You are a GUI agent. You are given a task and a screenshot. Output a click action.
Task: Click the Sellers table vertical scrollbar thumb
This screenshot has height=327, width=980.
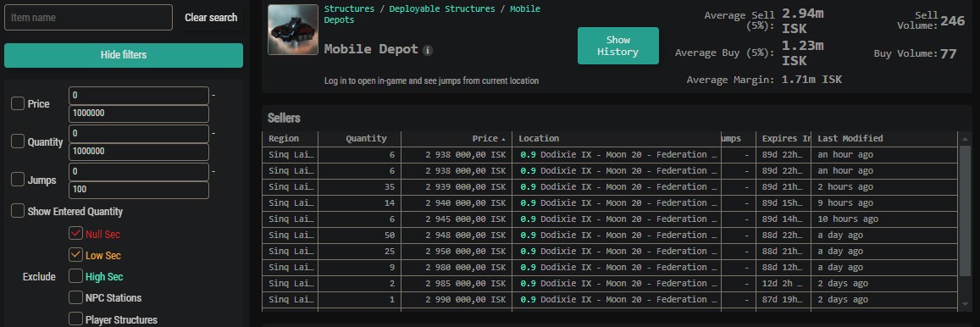pyautogui.click(x=965, y=211)
